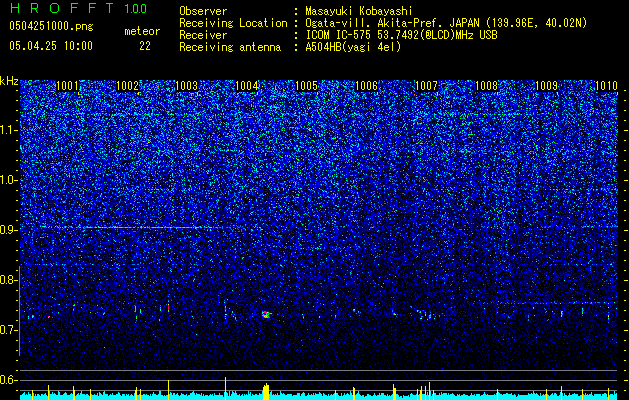
Task: Click the 1.1 kHz axis label
Action: (9, 130)
